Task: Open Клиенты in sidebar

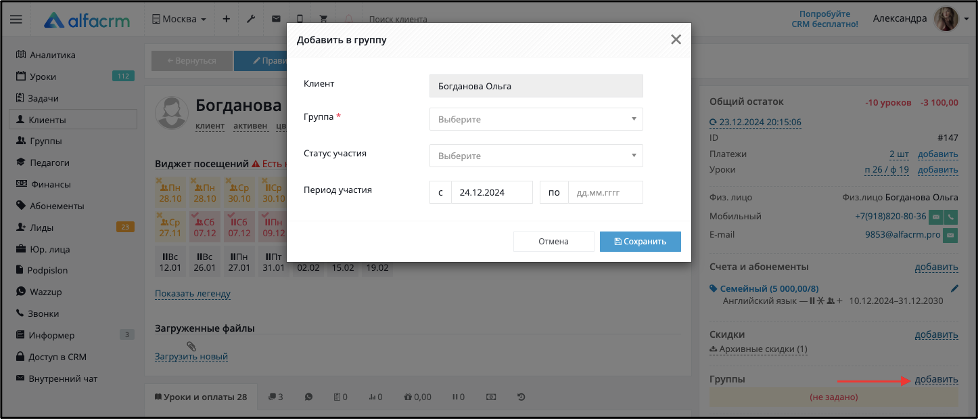Action: pos(73,120)
